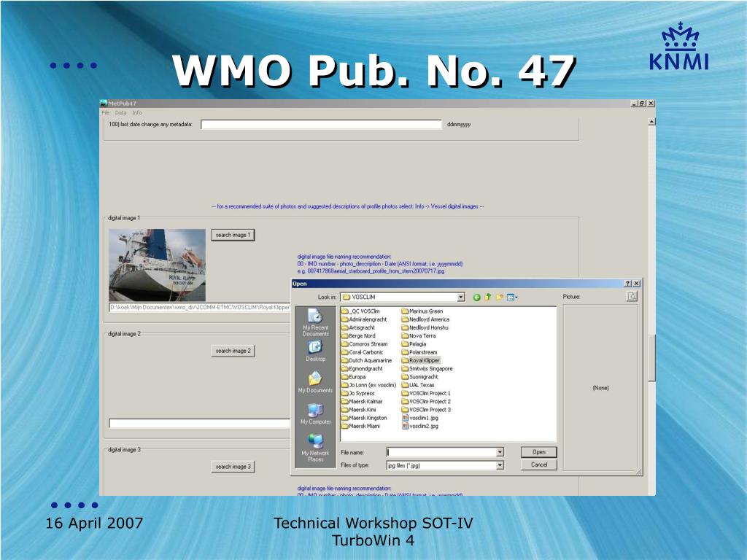Select the Jo Sypress folder
Screen dimensions: 747x560
358,393
